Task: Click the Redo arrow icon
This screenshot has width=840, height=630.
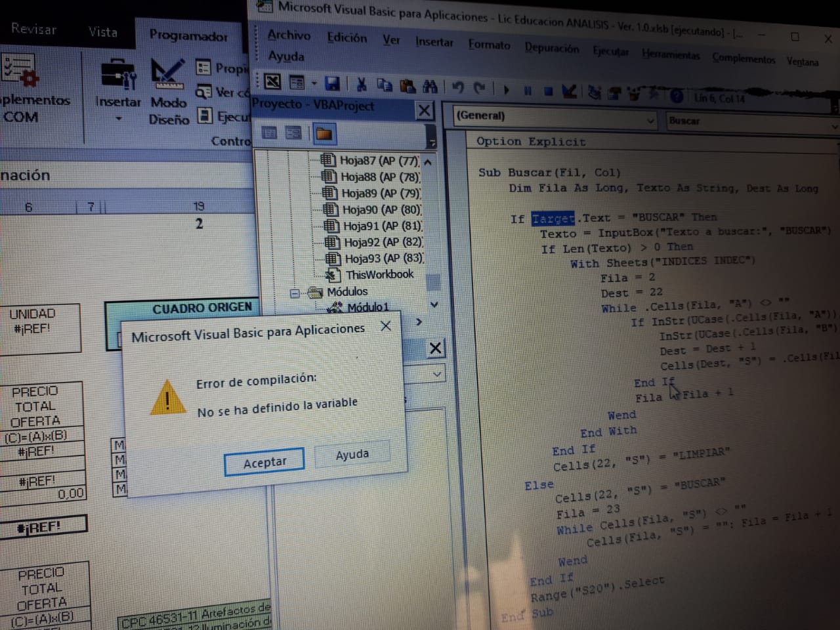Action: point(480,88)
